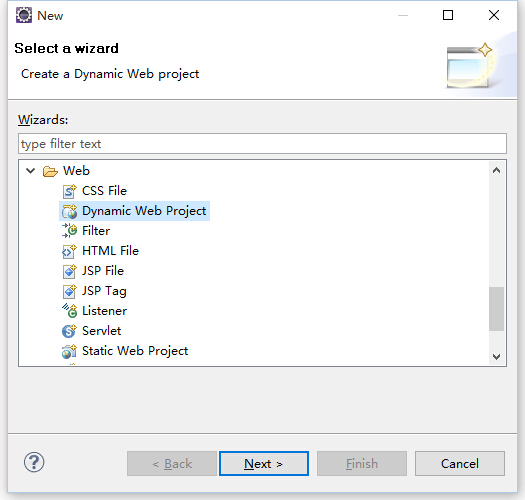Click the scroll up arrow in wizards list
Viewport: 525px width, 500px height.
497,170
